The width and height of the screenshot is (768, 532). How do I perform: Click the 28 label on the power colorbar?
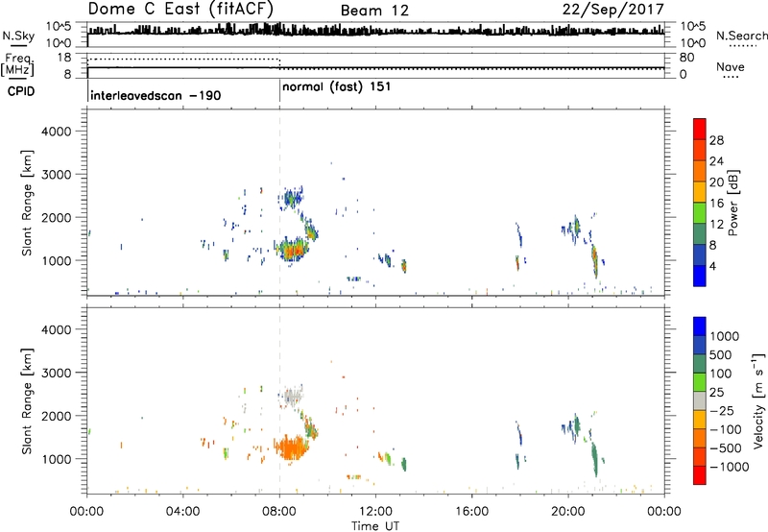716,140
